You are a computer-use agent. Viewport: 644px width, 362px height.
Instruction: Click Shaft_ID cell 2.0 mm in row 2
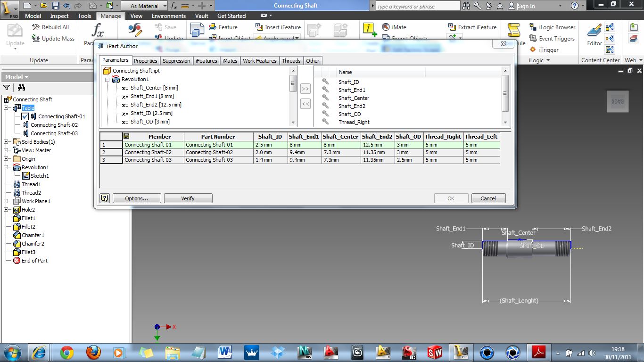pos(271,152)
